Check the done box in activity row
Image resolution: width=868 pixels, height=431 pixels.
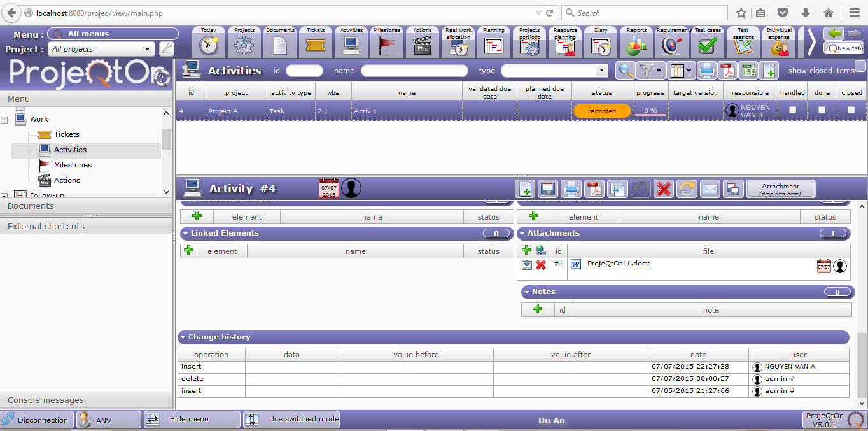pyautogui.click(x=822, y=110)
